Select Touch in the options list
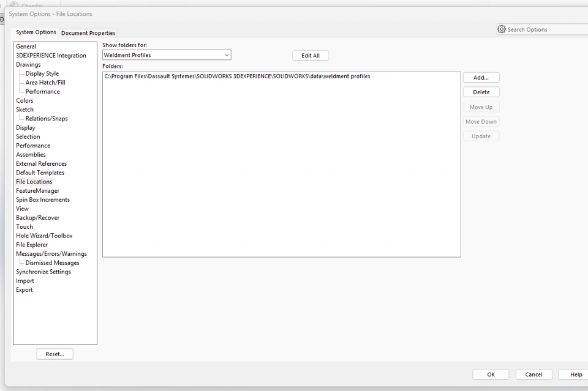The height and width of the screenshot is (391, 588). 24,226
